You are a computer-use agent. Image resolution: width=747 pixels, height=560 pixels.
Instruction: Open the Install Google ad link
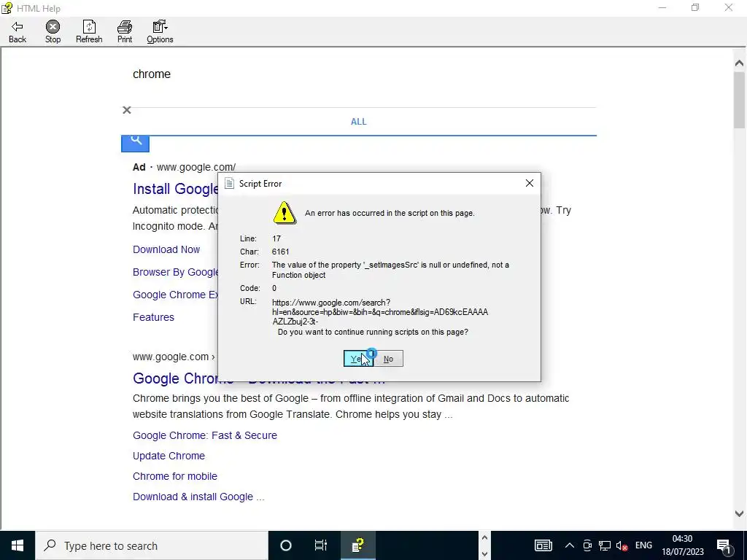[x=175, y=189]
